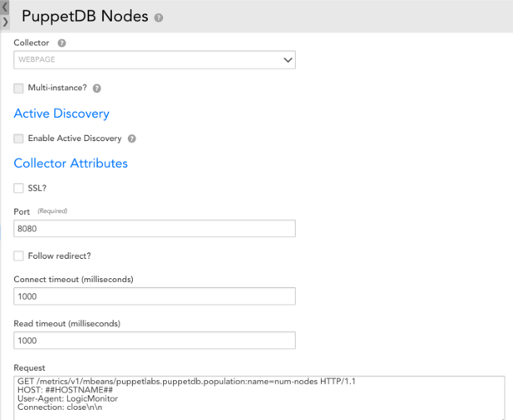513x420 pixels.
Task: Open the Collector WEBPAGE dropdown
Action: click(155, 60)
